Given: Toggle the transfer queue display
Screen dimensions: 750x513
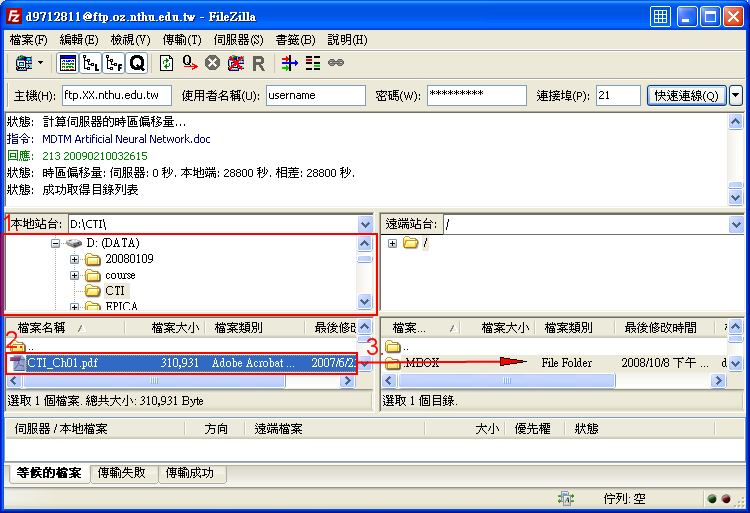Looking at the screenshot, I should coord(137,63).
